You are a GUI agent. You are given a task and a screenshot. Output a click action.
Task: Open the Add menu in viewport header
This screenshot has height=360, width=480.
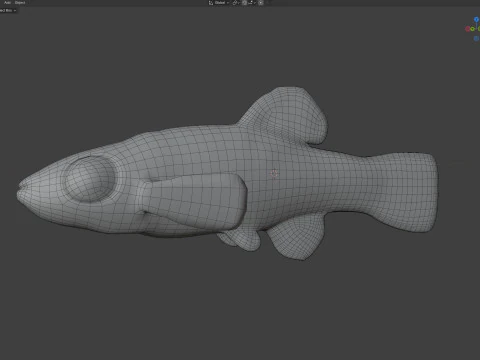tap(7, 2)
